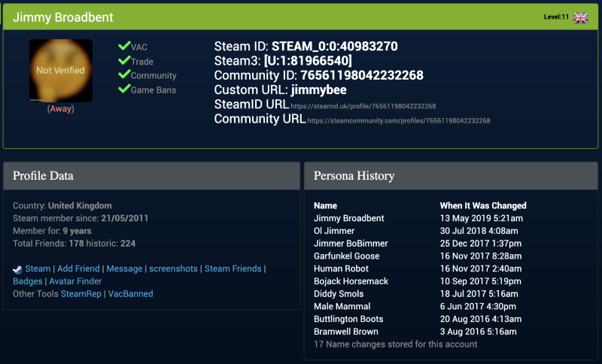Click the Name column header
602x364 pixels.
click(x=325, y=205)
